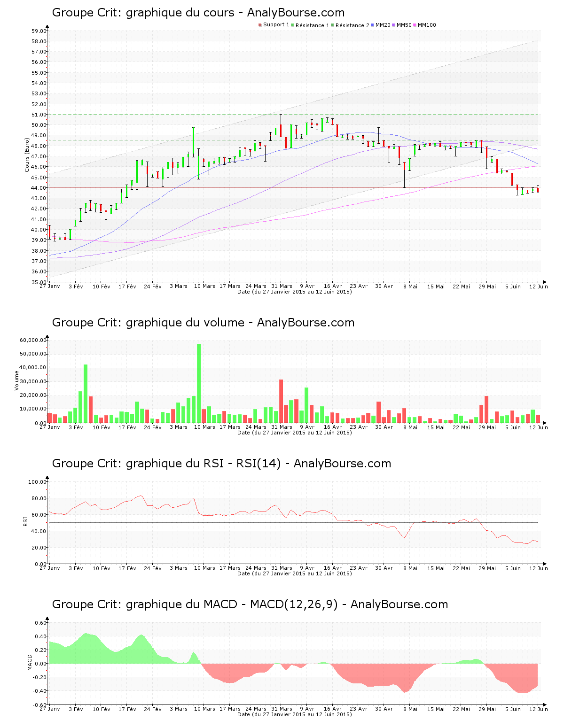
Task: Click the date range caption under MACD chart
Action: (295, 714)
